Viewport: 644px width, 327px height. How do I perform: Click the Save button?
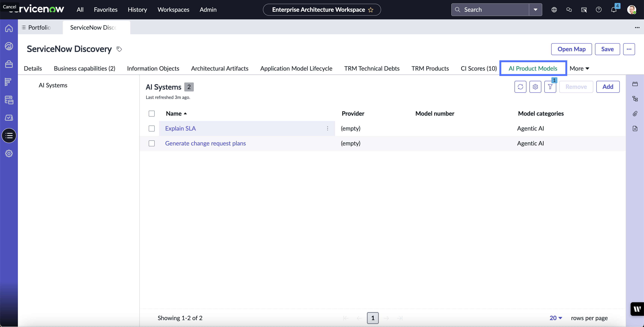[607, 49]
